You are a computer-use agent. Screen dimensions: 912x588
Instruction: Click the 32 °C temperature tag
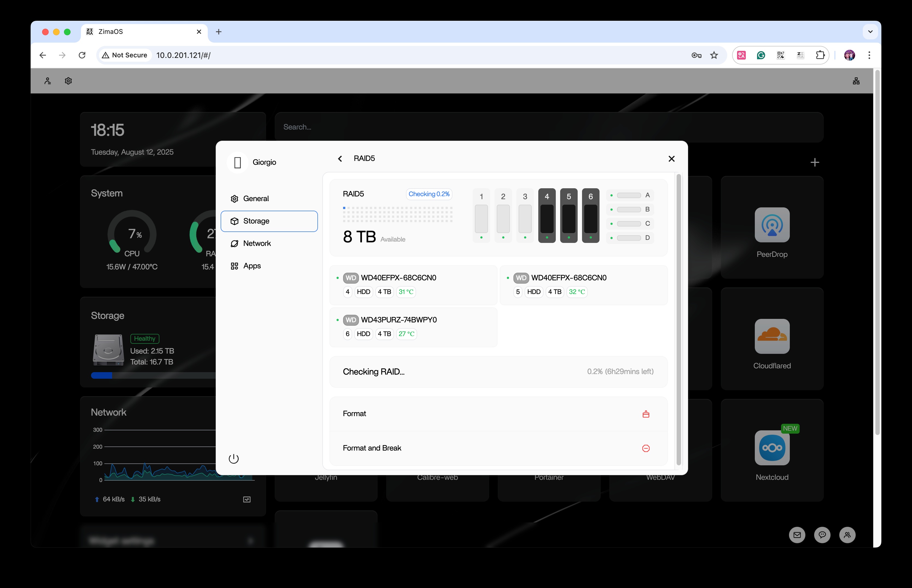pos(577,292)
